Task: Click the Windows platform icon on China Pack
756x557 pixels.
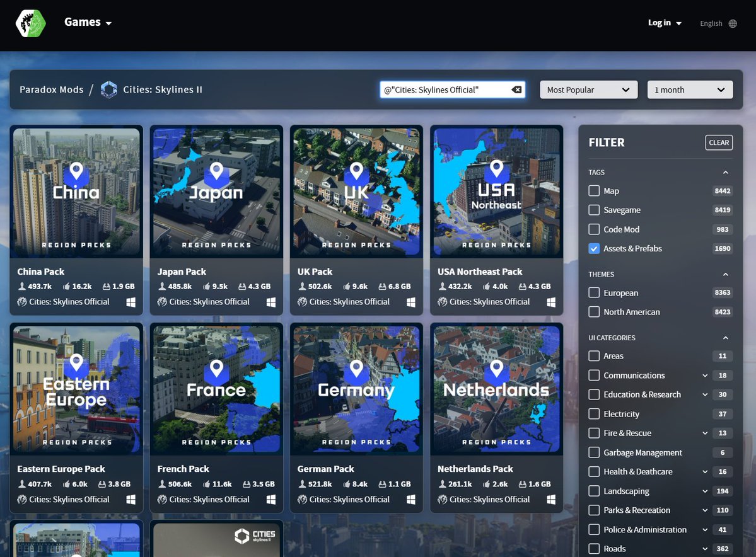Action: [x=131, y=302]
